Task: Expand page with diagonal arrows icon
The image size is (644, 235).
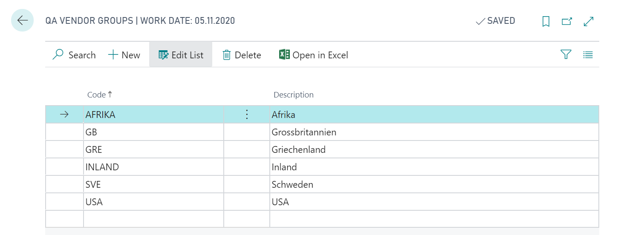Action: point(589,21)
